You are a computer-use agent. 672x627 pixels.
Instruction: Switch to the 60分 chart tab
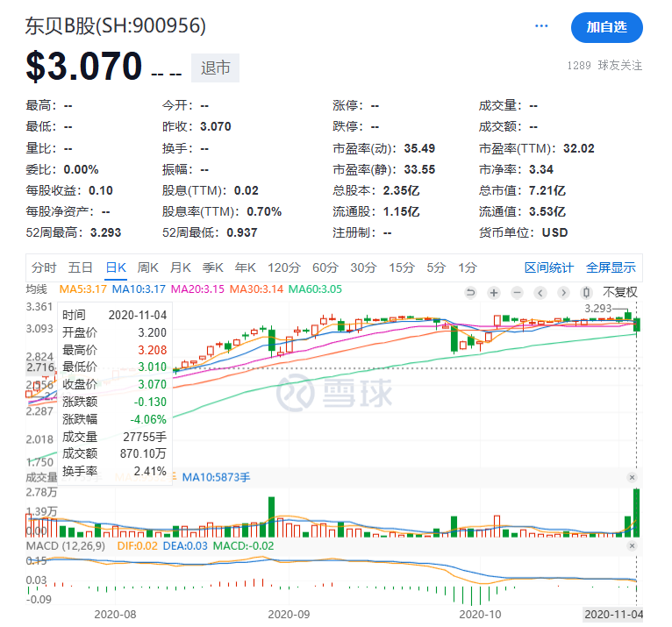(x=325, y=267)
